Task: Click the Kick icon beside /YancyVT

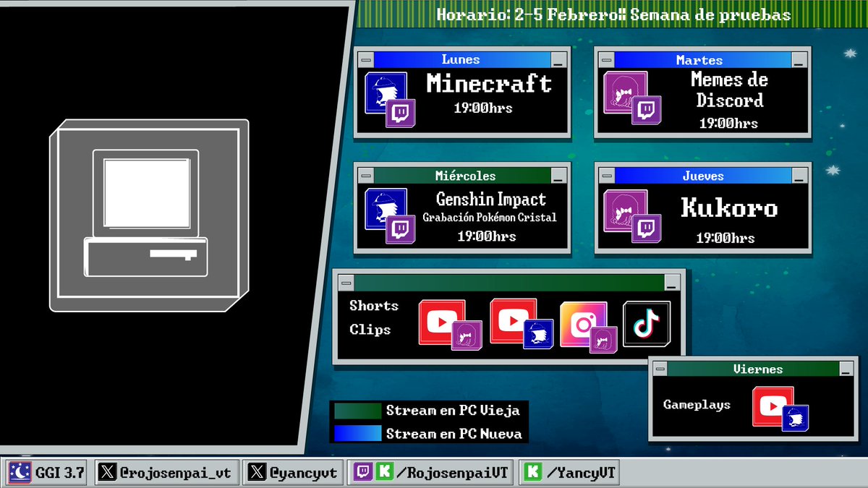Action: (x=534, y=473)
